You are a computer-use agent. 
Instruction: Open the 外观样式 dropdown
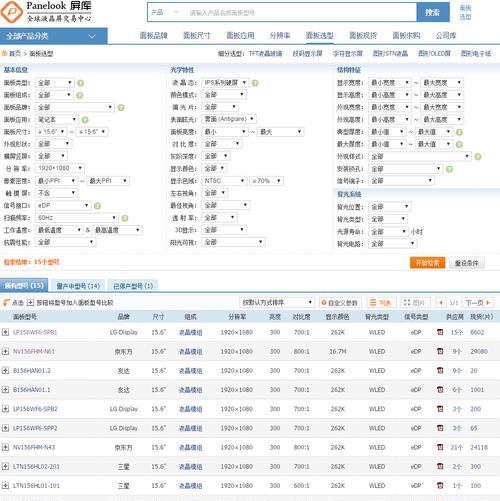420,156
